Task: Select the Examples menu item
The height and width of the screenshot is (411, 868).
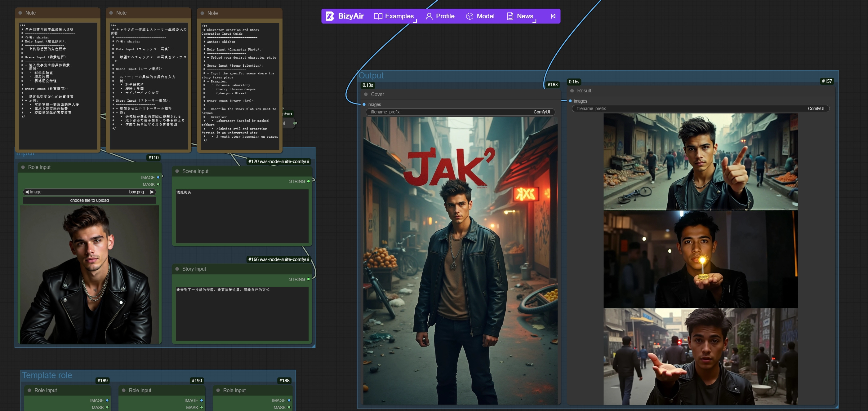Action: tap(400, 16)
